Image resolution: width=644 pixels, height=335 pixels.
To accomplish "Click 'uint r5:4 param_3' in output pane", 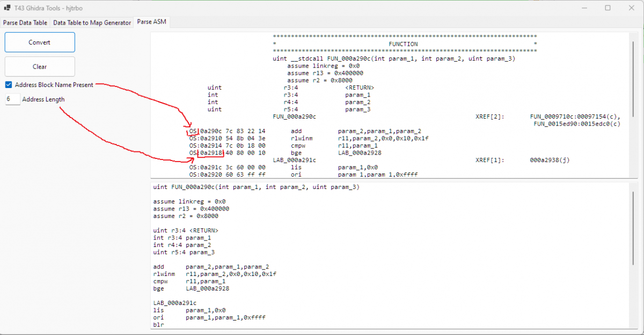I will point(184,252).
